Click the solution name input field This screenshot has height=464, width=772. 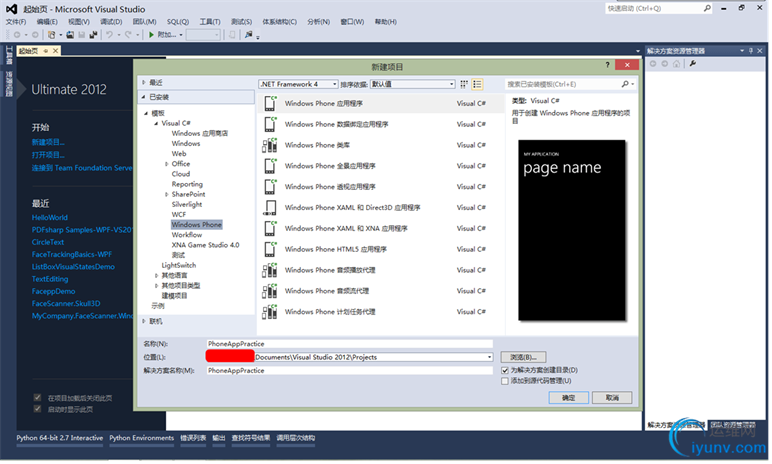350,371
